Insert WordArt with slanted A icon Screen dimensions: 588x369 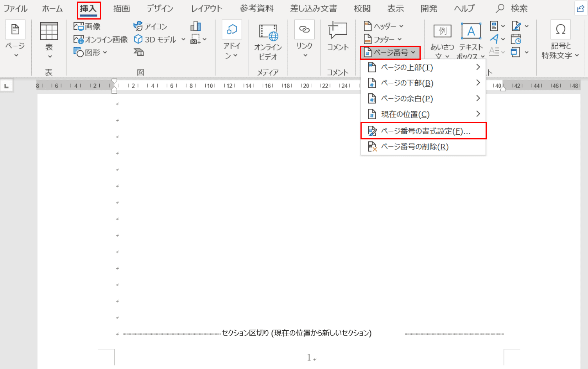pyautogui.click(x=494, y=39)
